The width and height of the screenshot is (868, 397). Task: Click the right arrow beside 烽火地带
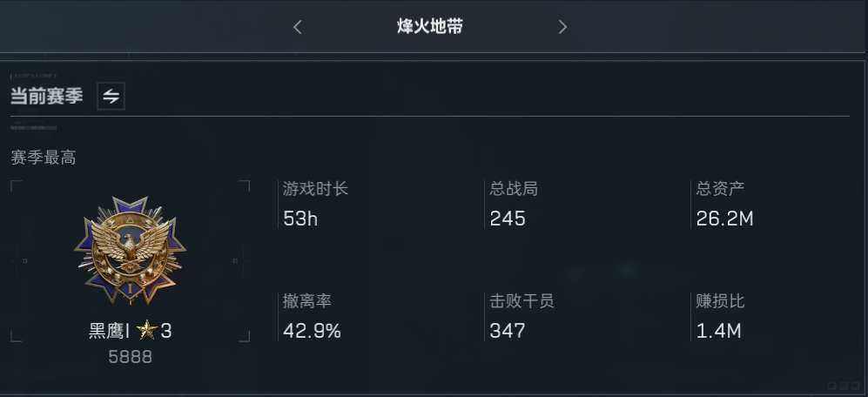click(x=562, y=27)
